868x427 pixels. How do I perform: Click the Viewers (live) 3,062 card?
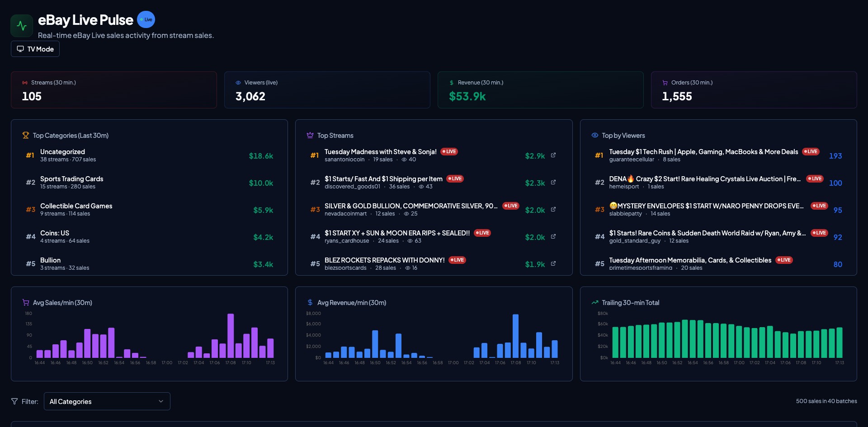click(327, 90)
